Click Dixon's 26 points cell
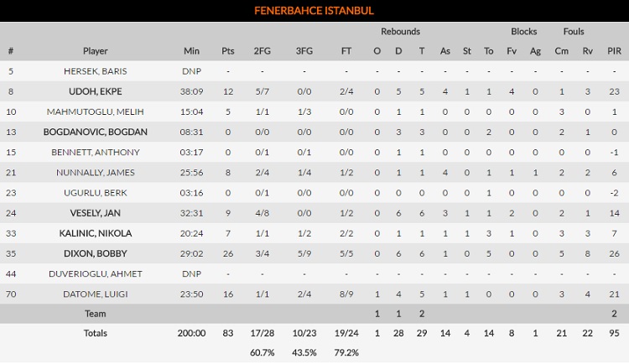Screen dimensions: 629x364 pos(228,253)
